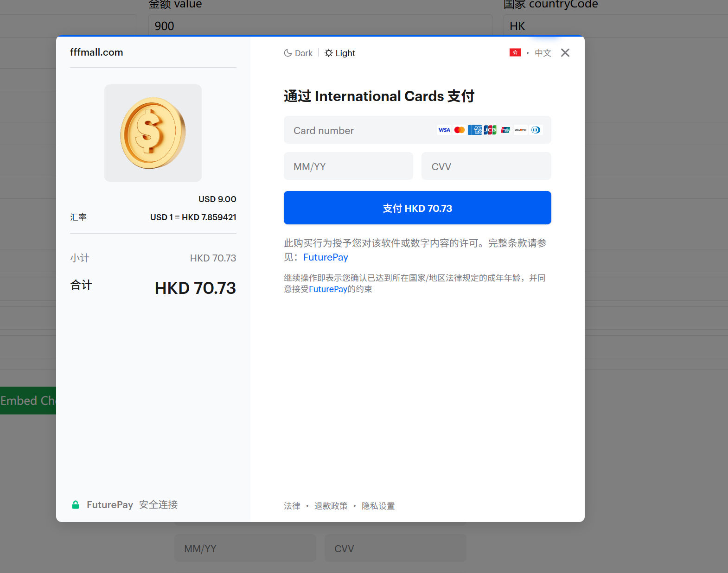Click the background MM/YY field below dialog
Image resolution: width=728 pixels, height=573 pixels.
click(x=245, y=548)
